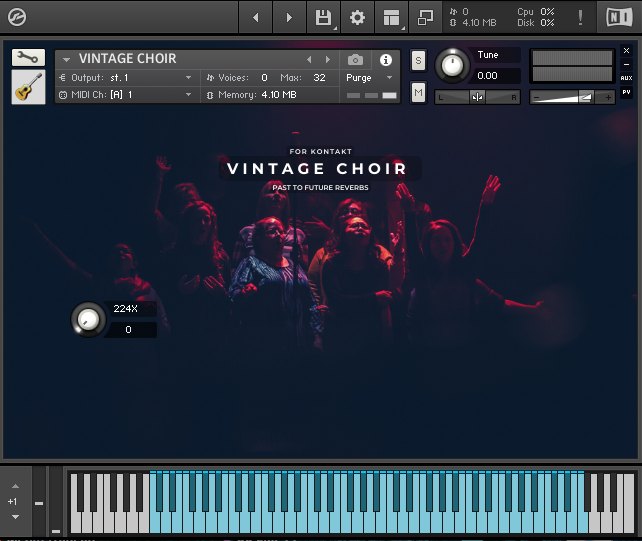
Task: Click the camera snapshot icon
Action: [x=355, y=60]
